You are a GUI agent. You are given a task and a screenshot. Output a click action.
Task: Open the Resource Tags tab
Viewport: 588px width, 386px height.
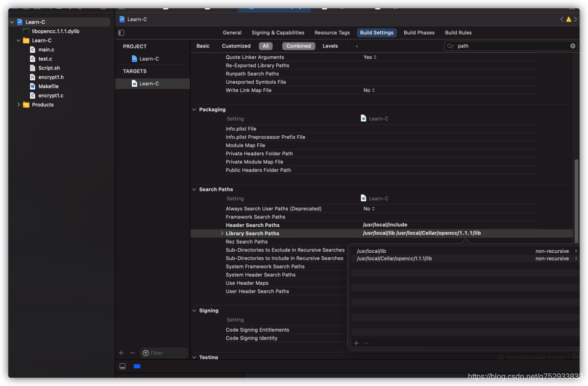tap(332, 33)
